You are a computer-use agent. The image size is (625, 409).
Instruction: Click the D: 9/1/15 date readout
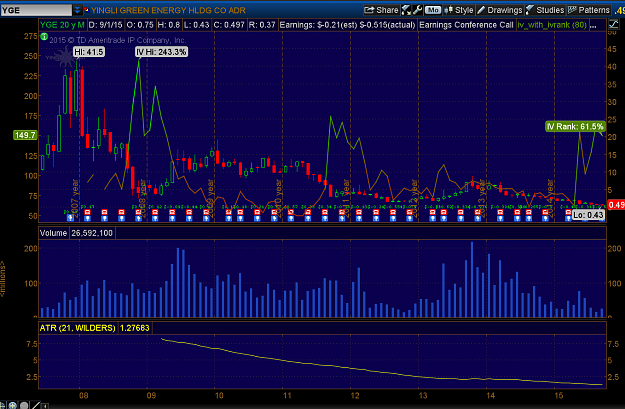coord(106,25)
